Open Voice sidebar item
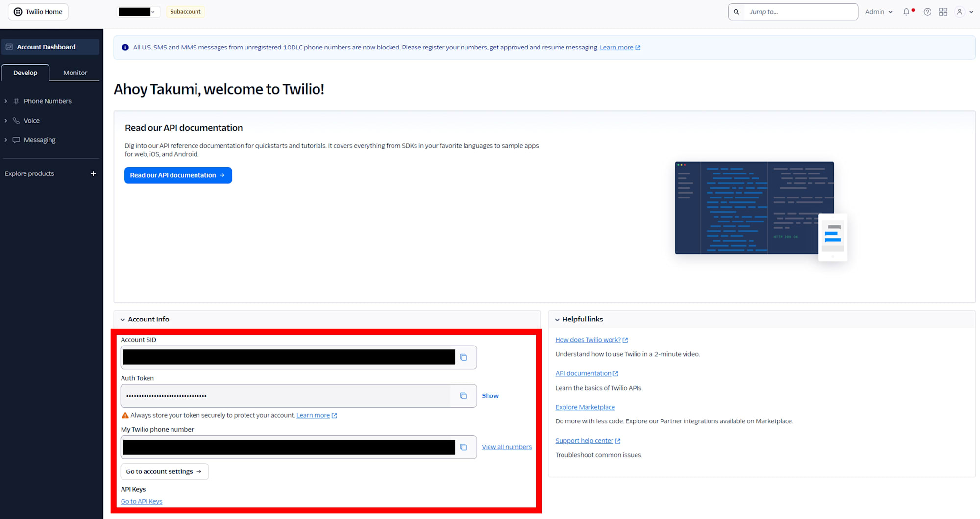The height and width of the screenshot is (519, 980). coord(32,121)
